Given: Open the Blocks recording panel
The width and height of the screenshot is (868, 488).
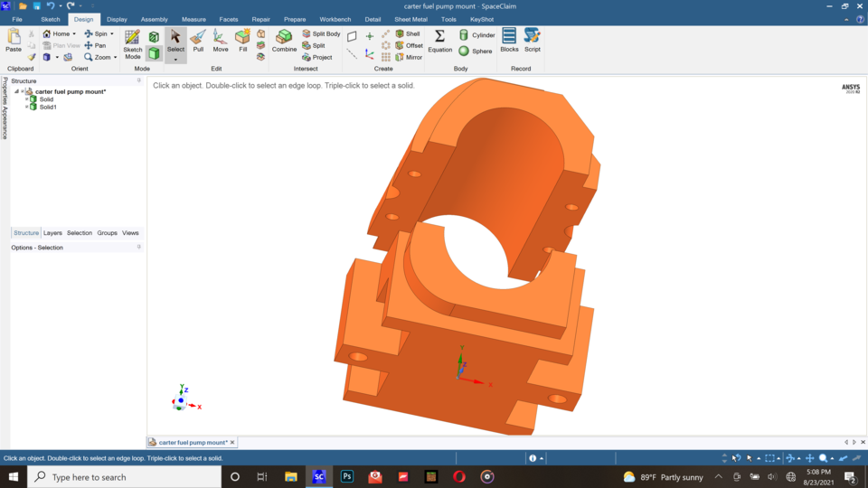Looking at the screenshot, I should (x=509, y=41).
